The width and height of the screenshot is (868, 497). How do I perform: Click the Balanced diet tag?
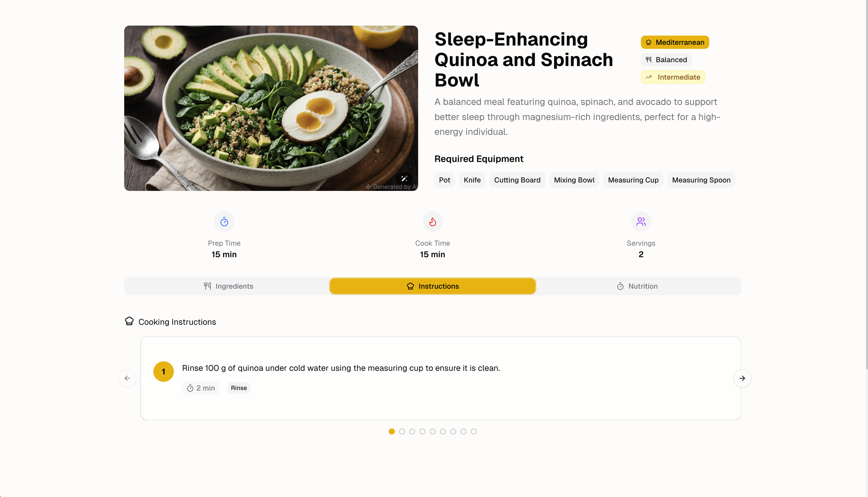click(x=666, y=60)
